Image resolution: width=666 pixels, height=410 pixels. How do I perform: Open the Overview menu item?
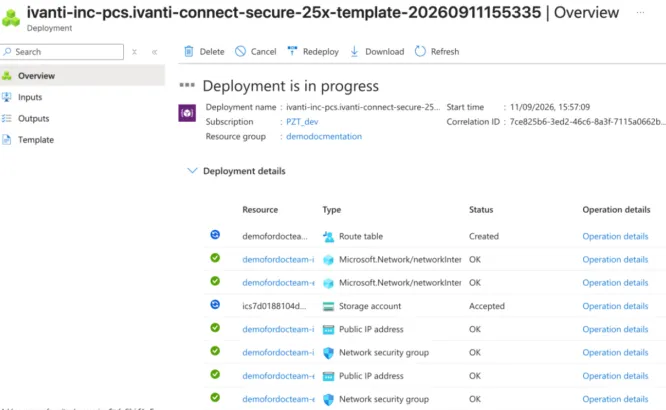82,76
